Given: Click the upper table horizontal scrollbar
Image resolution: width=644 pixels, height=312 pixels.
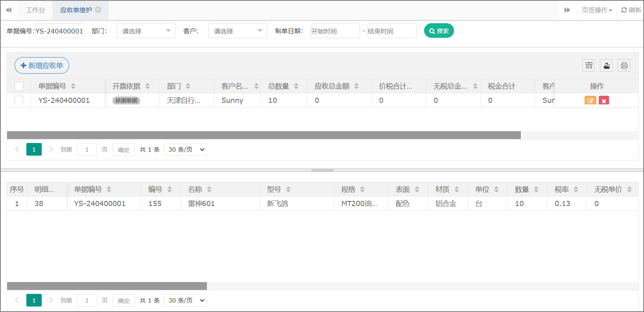Looking at the screenshot, I should coord(264,135).
